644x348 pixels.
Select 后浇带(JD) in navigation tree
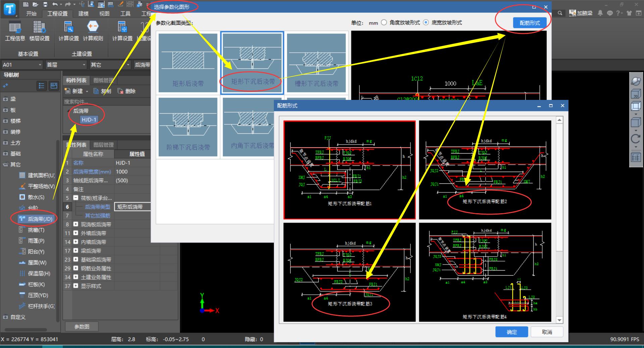36,219
